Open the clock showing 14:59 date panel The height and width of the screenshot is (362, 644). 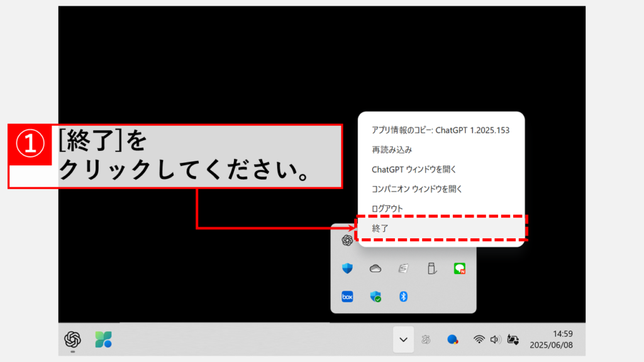pyautogui.click(x=551, y=339)
